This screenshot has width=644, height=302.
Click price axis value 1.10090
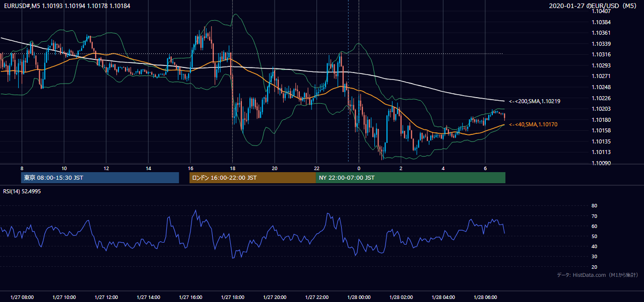[601, 163]
